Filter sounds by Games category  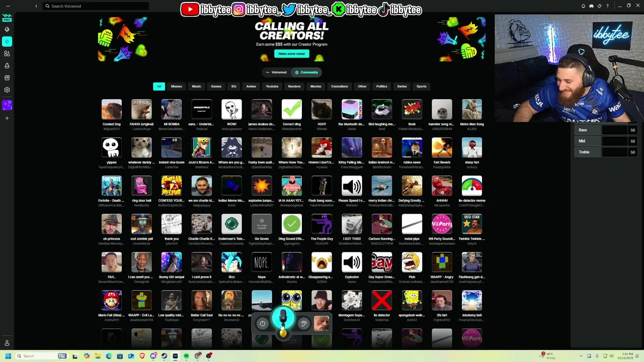(x=216, y=86)
